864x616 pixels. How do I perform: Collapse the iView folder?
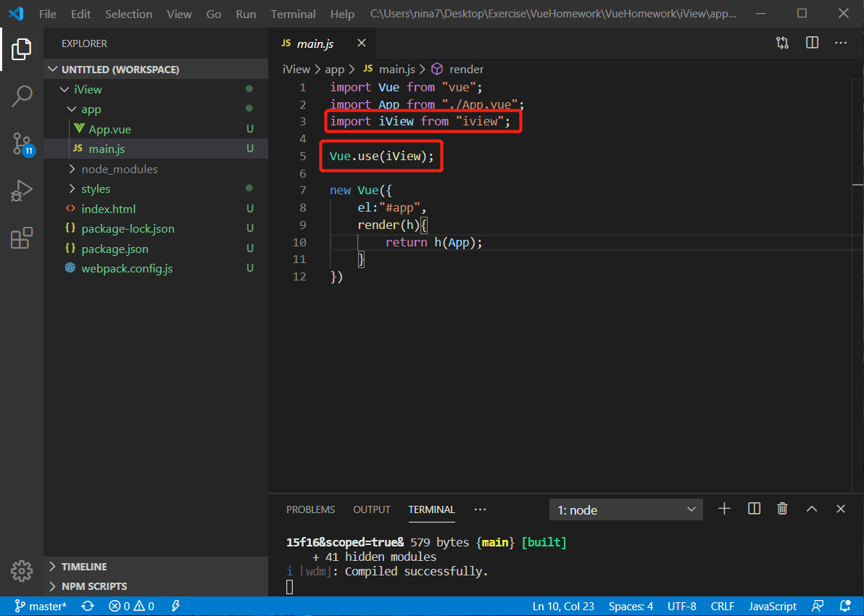click(x=156, y=89)
